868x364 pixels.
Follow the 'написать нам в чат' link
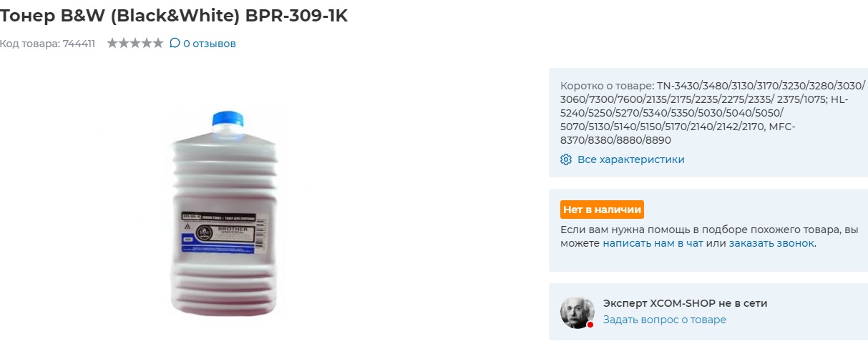pyautogui.click(x=653, y=243)
